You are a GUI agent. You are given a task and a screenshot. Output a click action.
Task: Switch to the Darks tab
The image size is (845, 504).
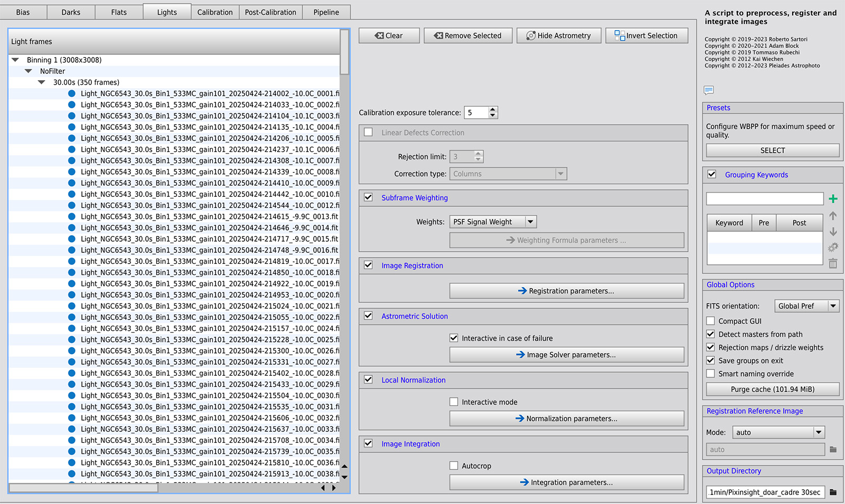point(71,12)
